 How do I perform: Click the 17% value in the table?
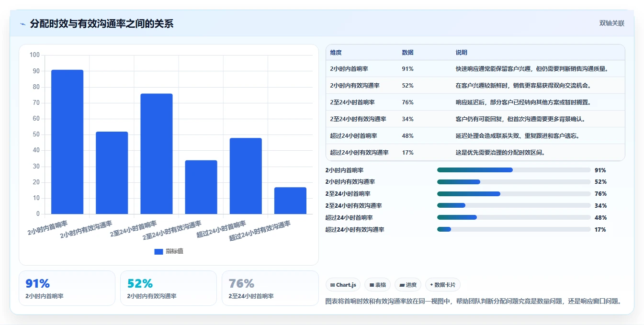tap(408, 153)
